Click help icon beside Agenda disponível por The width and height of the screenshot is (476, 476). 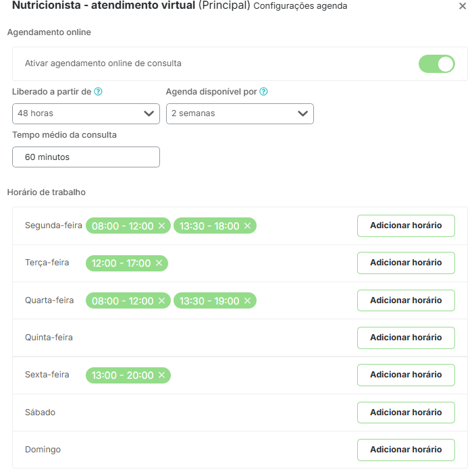pyautogui.click(x=264, y=92)
